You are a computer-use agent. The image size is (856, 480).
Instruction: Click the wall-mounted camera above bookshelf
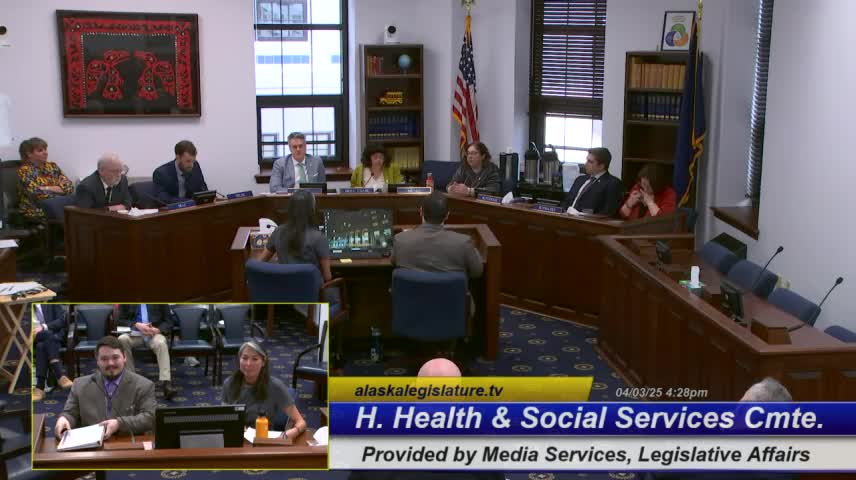pos(391,34)
